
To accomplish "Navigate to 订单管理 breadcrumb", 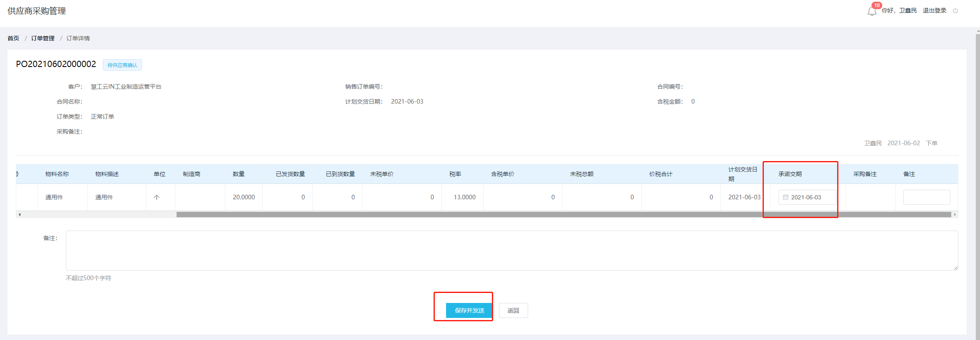I will [x=42, y=38].
